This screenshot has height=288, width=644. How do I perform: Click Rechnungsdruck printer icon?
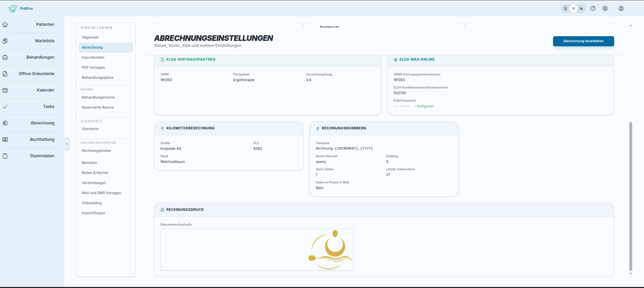(162, 210)
